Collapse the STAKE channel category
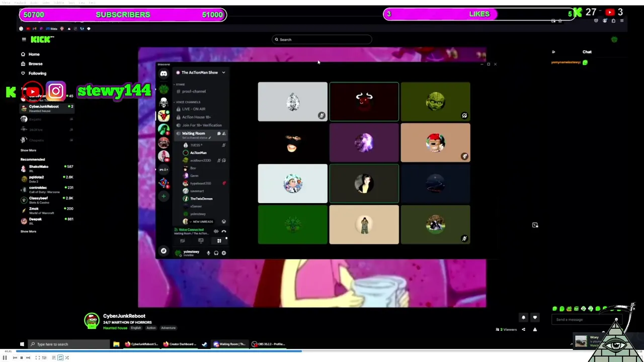 point(181,84)
